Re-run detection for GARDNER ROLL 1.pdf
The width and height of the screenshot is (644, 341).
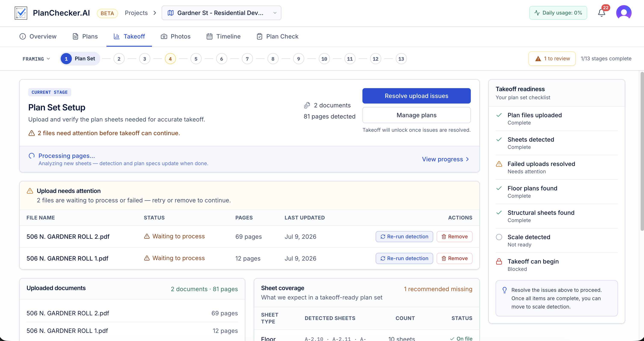tap(404, 258)
